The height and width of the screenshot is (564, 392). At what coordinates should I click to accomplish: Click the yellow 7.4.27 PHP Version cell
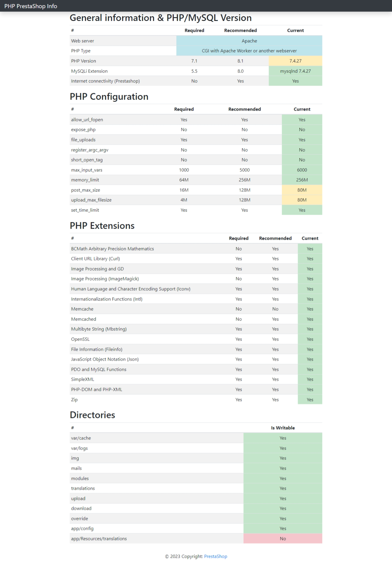(295, 61)
